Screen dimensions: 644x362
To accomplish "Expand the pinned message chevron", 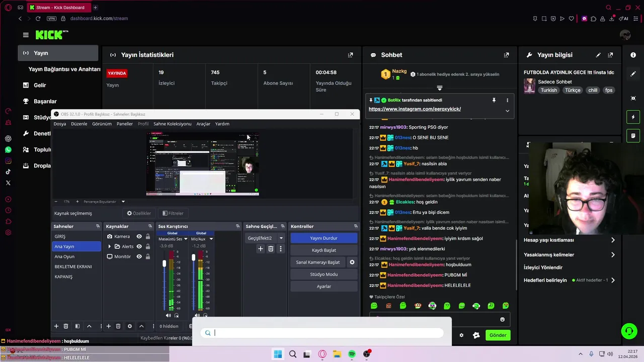I will (x=507, y=111).
